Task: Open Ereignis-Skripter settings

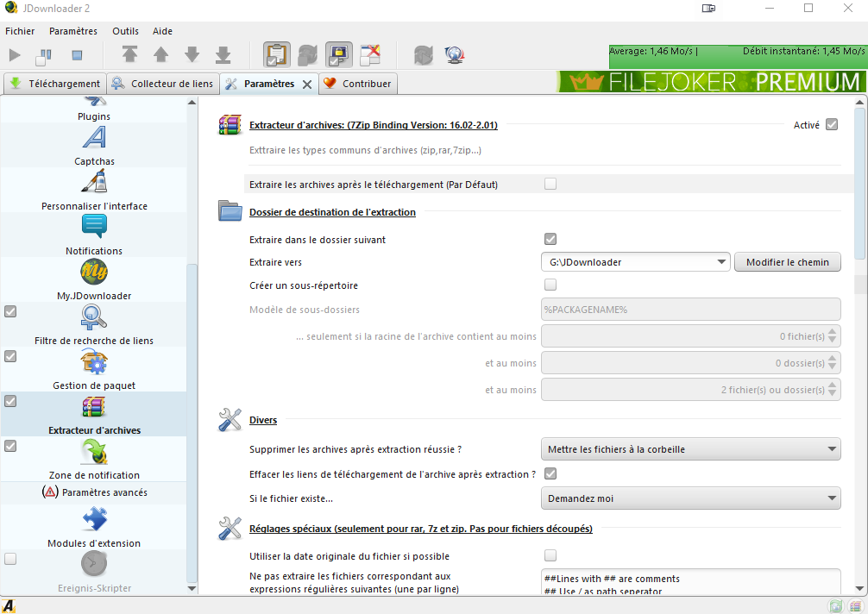Action: pos(94,572)
